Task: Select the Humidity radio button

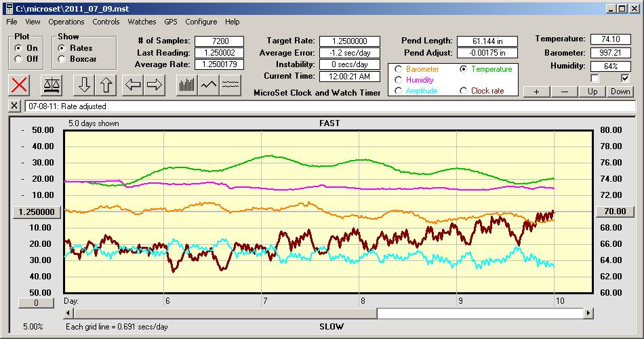Action: (x=398, y=80)
